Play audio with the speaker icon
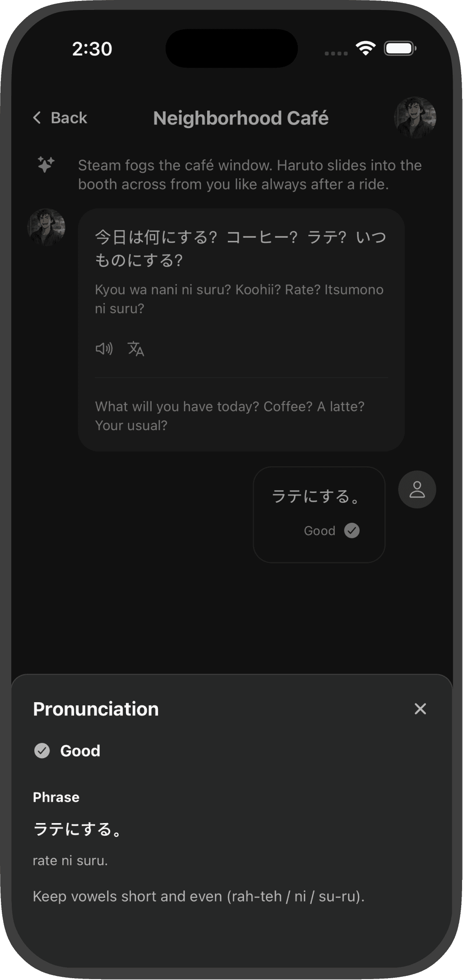Viewport: 463px width, 980px height. [x=104, y=349]
